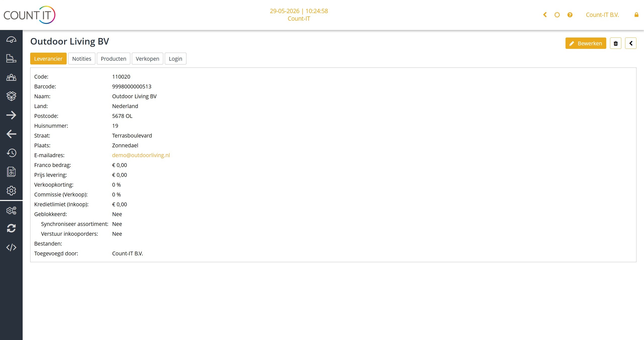Click the Commissie (Verkoop) label
Image resolution: width=644 pixels, height=340 pixels.
61,195
